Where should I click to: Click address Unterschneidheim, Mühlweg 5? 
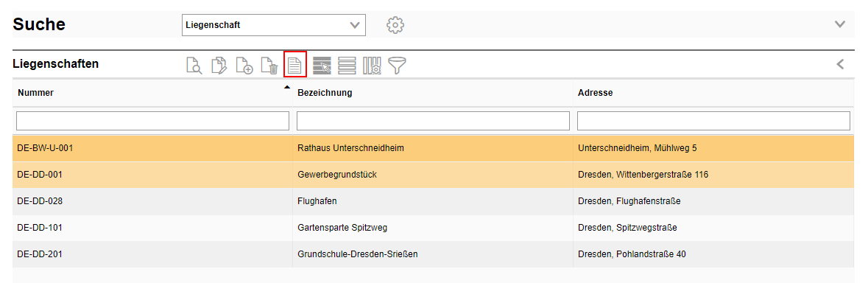(x=638, y=148)
